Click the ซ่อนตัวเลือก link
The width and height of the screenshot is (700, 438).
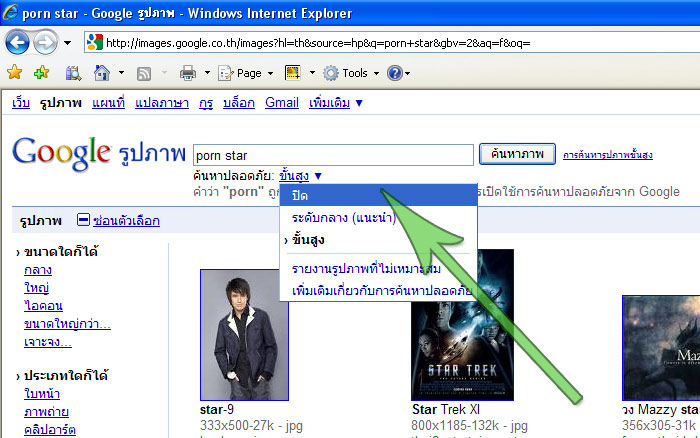[126, 221]
